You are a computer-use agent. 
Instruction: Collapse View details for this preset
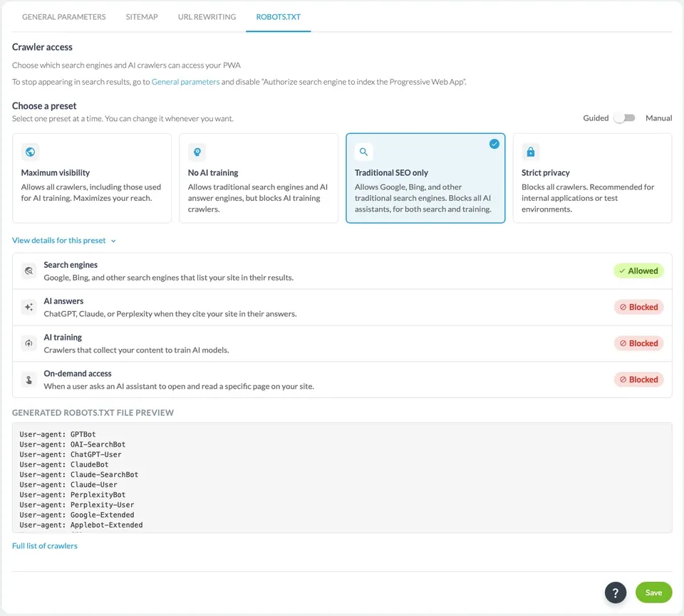click(63, 240)
